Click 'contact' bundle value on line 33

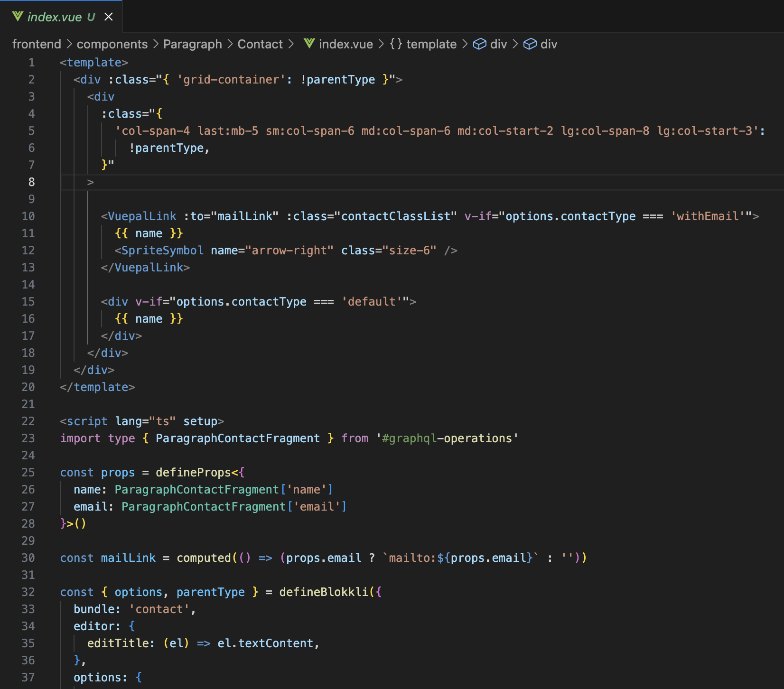[159, 609]
